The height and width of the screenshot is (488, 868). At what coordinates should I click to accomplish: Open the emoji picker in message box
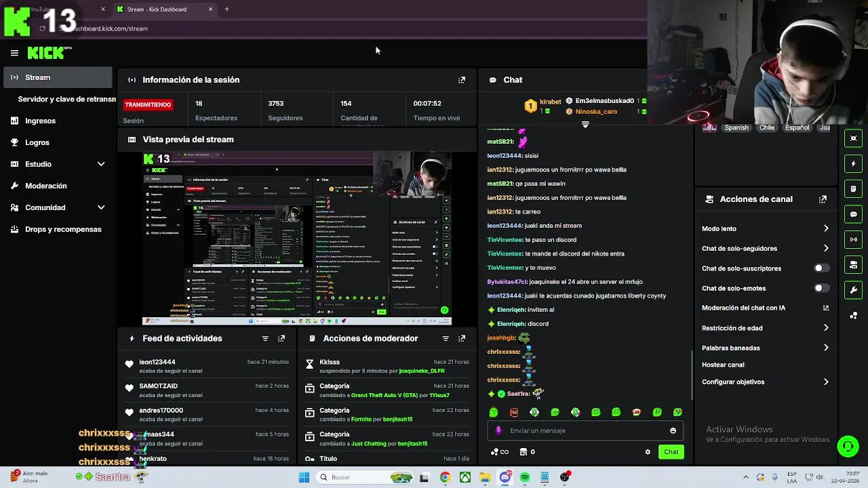(x=673, y=430)
